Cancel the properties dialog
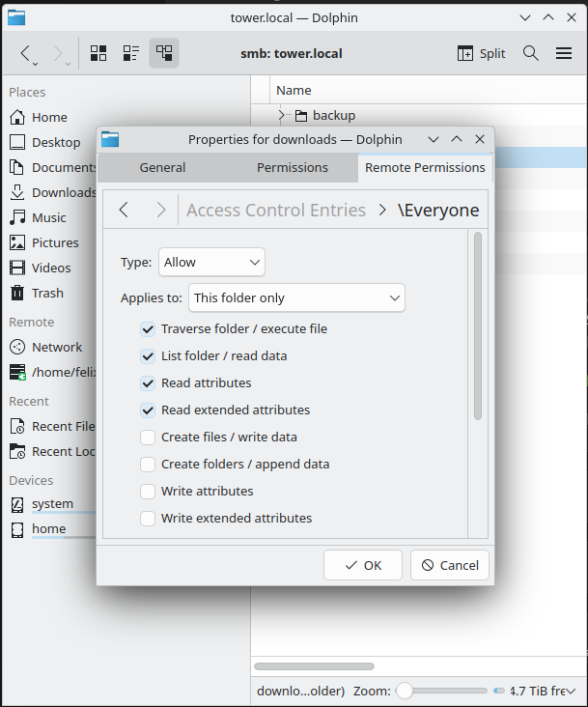 point(450,565)
